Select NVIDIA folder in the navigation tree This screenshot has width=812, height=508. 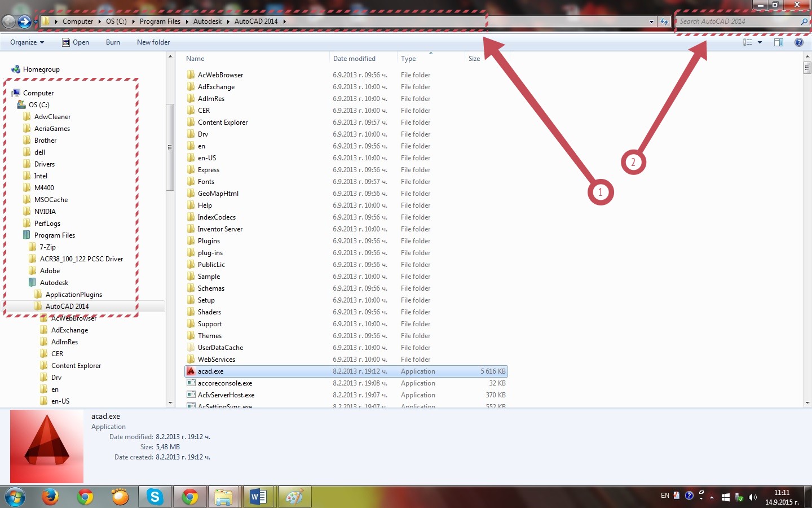coord(45,212)
